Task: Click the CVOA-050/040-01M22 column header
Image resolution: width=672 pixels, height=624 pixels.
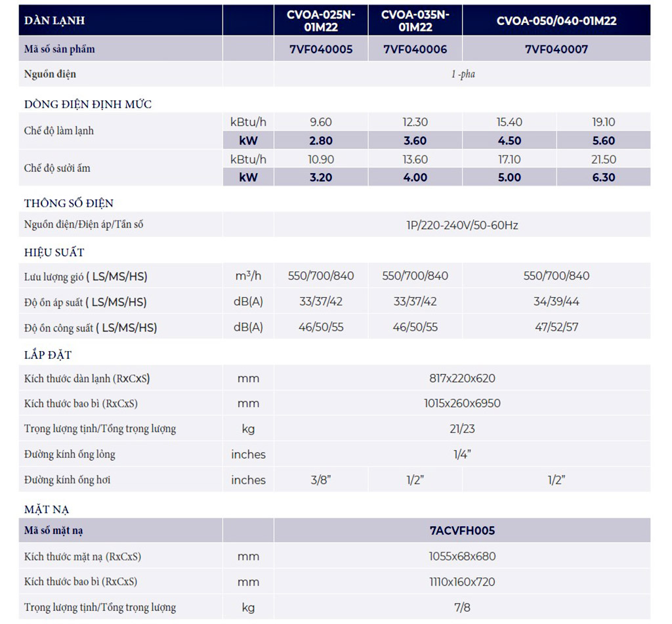Action: click(556, 20)
